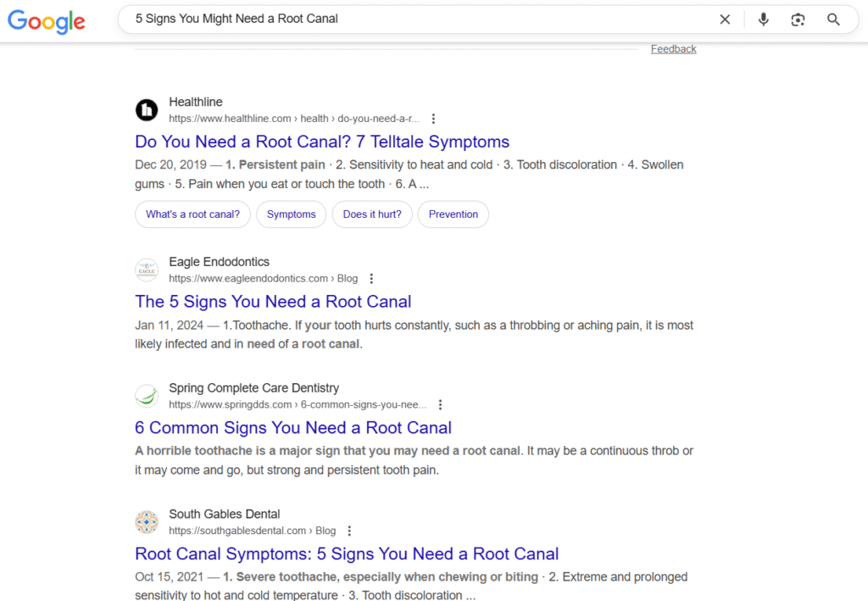Screen dimensions: 868x601
Task: Select the 'Symptoms' chip
Action: tap(292, 214)
